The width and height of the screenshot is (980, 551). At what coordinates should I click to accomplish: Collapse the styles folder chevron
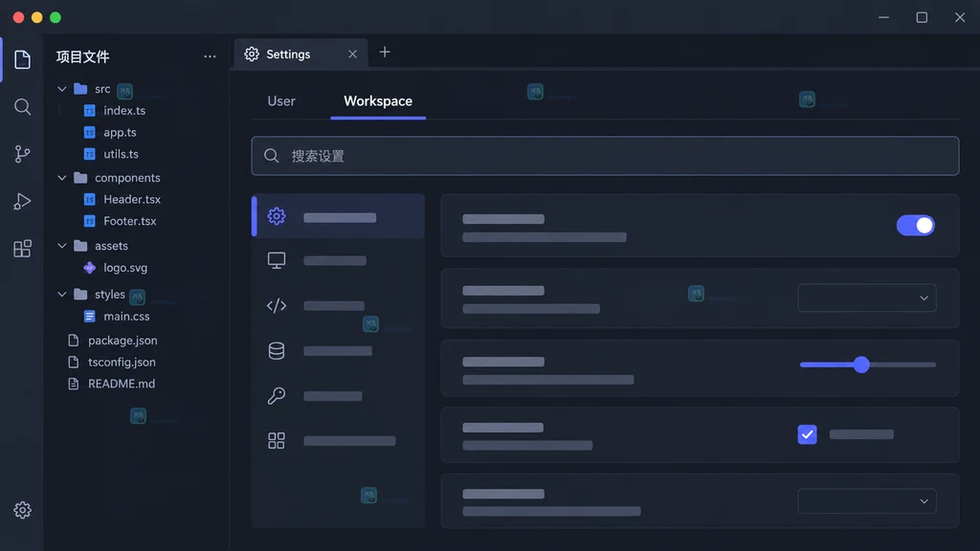[62, 294]
